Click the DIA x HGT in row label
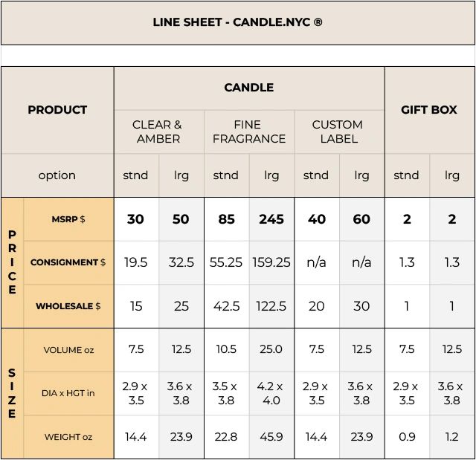The image size is (476, 460). 68,393
